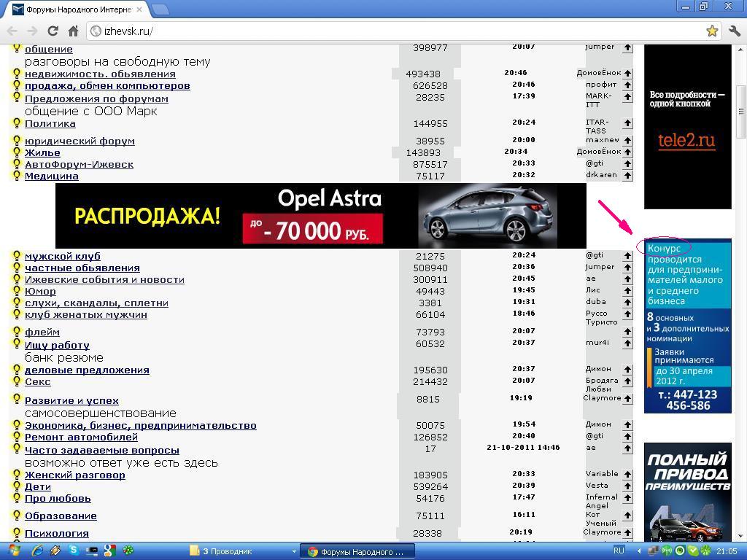Click the arrow icon for мужской клуб
Screen dimensions: 747x560
[x=627, y=256]
